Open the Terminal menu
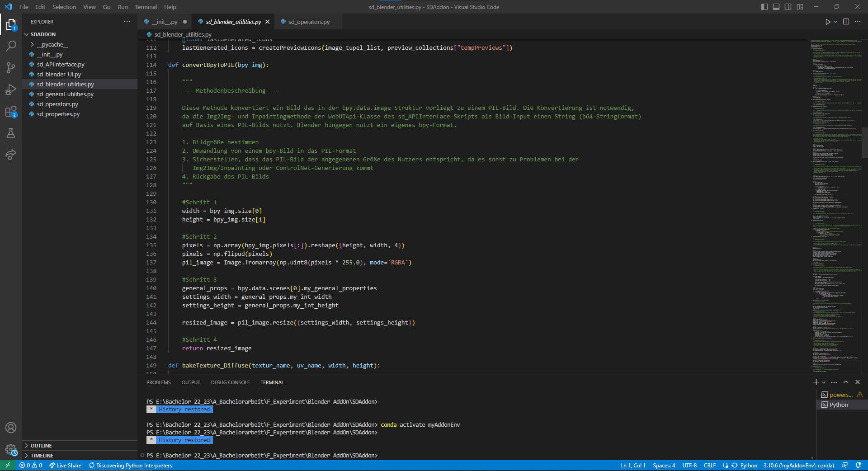 pos(146,7)
